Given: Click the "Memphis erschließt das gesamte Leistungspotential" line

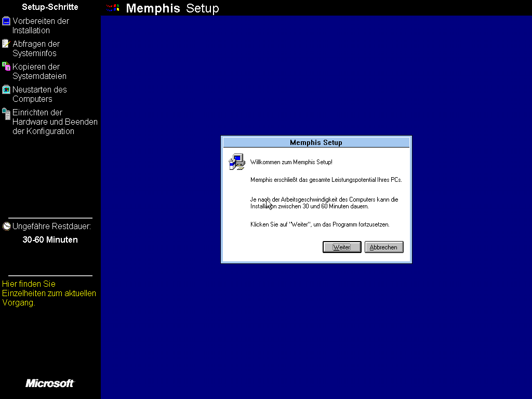Looking at the screenshot, I should [x=326, y=180].
